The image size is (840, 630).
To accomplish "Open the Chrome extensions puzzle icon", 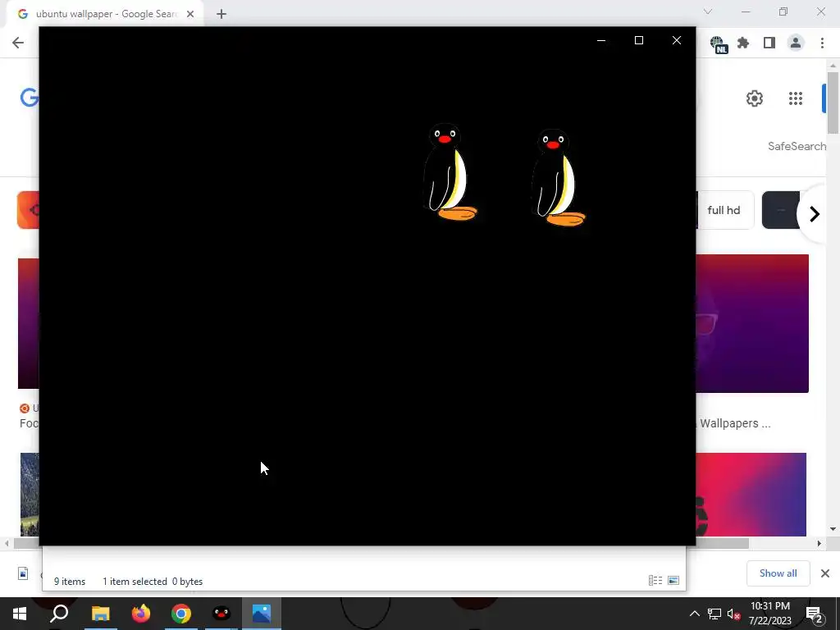I will point(743,43).
